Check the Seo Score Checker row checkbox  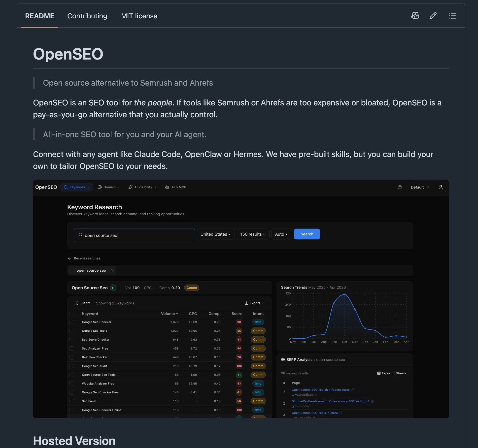[72, 340]
